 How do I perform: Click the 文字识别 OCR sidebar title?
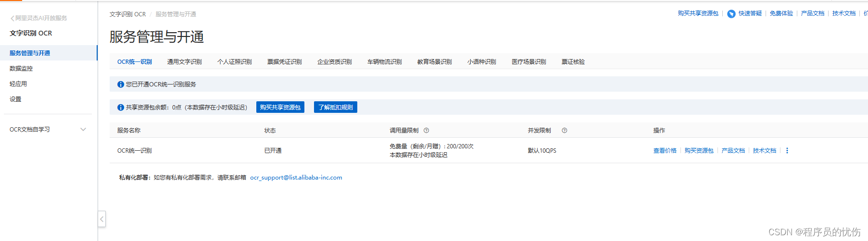31,33
